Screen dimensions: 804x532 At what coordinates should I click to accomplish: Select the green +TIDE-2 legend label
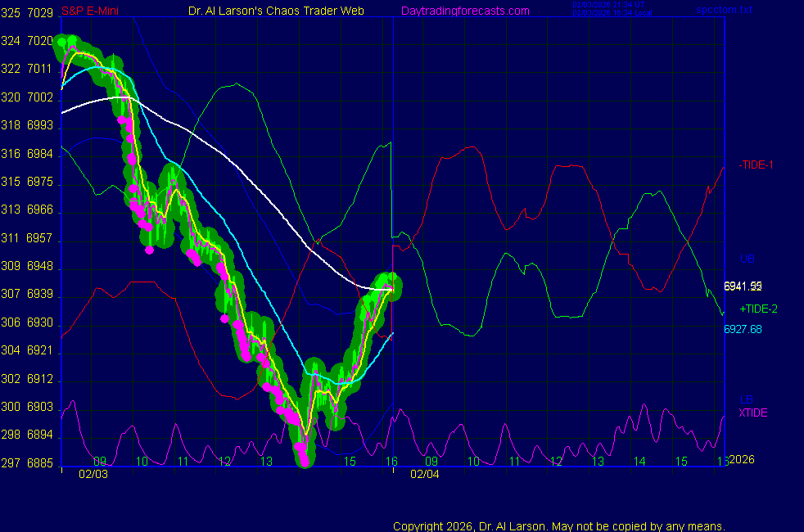pyautogui.click(x=758, y=309)
